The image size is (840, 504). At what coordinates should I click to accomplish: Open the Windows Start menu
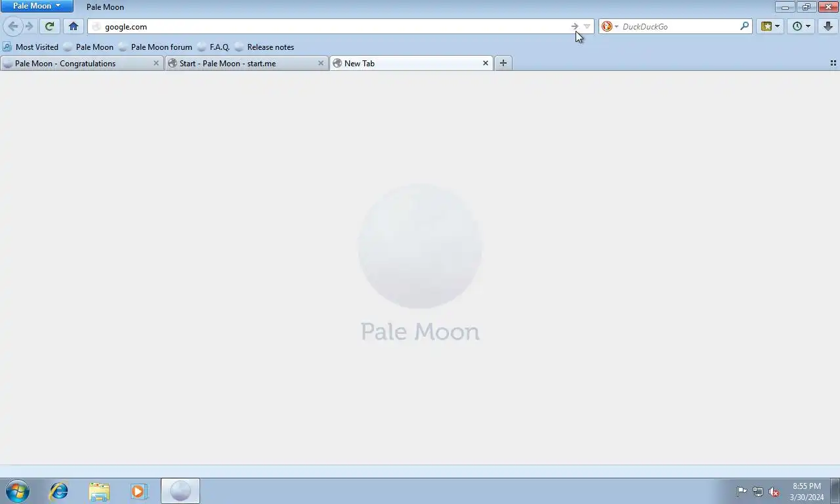point(18,491)
